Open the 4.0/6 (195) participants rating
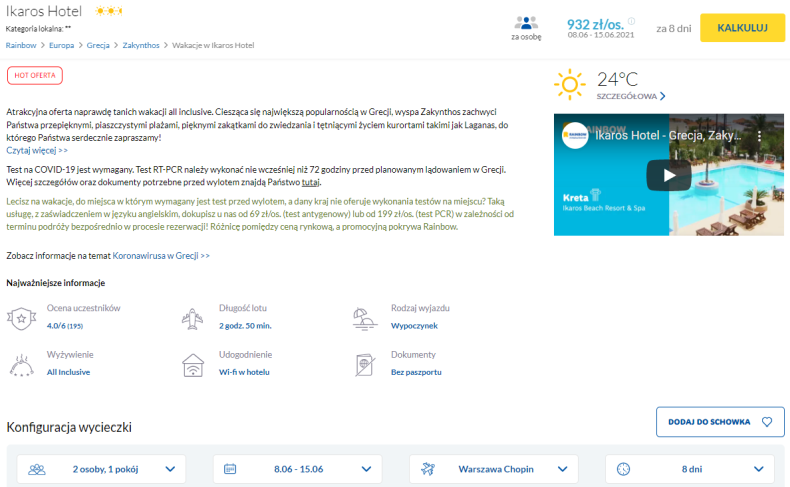790x487 pixels. point(64,326)
